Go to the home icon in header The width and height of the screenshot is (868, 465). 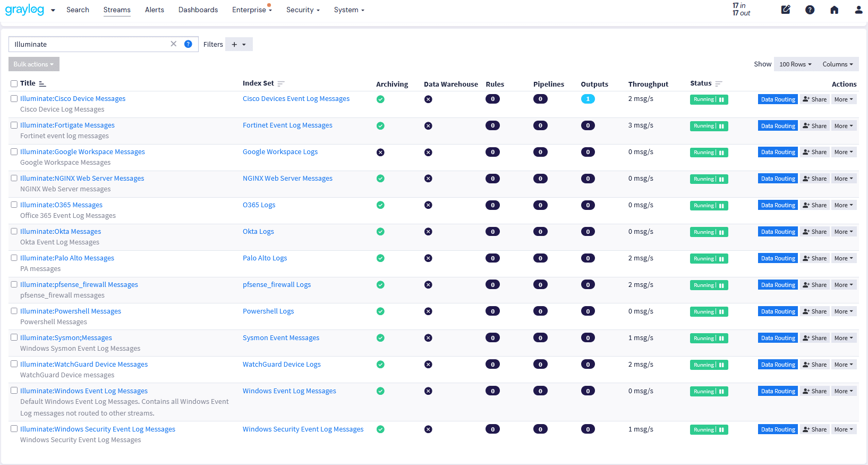point(834,10)
